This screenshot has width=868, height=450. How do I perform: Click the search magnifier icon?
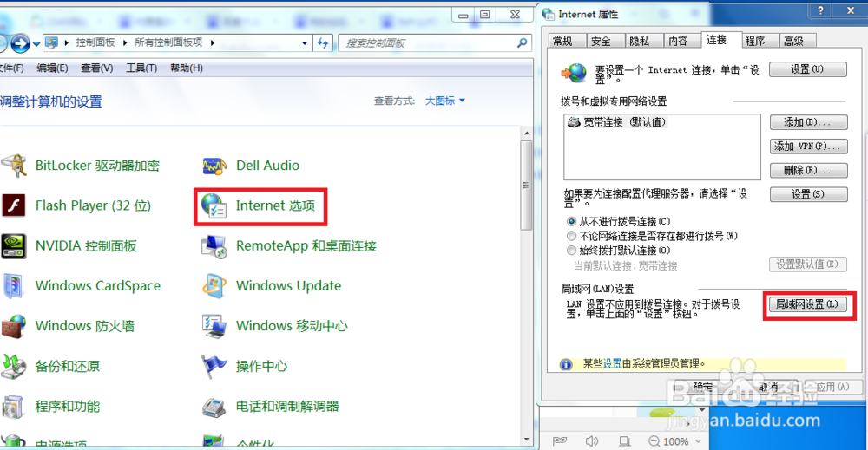(522, 42)
